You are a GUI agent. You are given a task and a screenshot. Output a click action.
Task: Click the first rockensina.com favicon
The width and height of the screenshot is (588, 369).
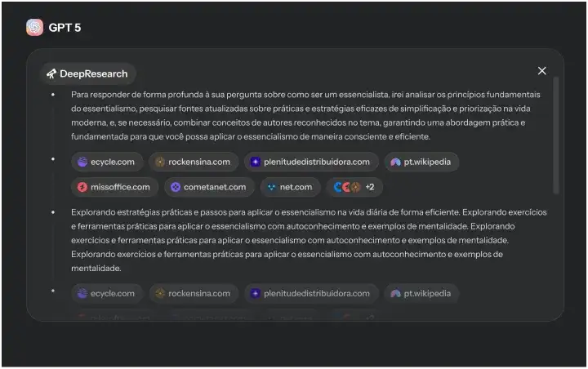160,162
